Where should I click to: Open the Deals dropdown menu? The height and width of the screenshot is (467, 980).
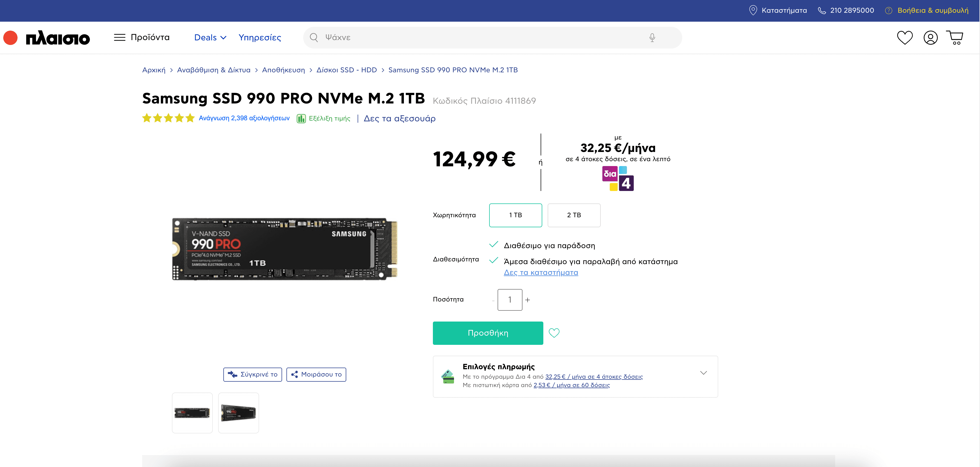tap(210, 38)
